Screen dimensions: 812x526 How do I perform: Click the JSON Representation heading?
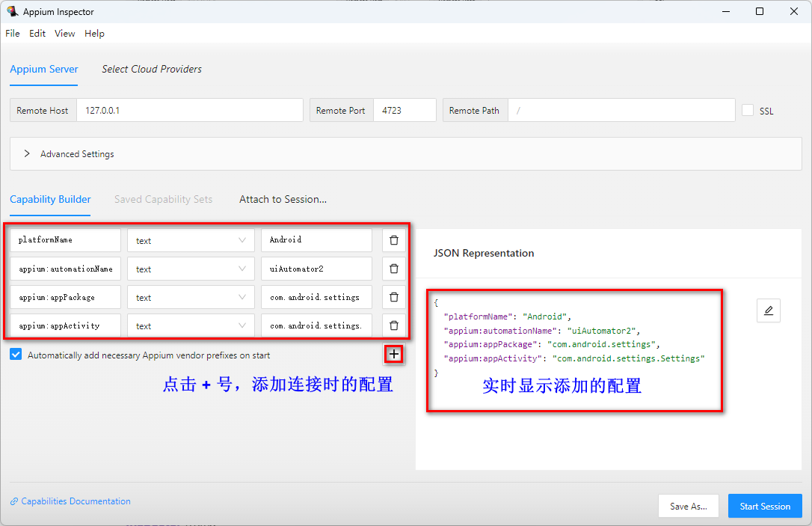pos(484,254)
